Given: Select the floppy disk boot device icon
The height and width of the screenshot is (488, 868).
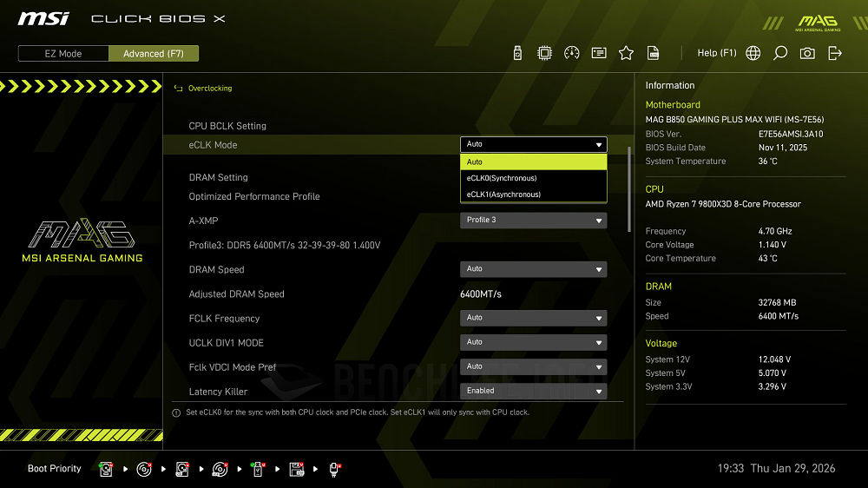Looking at the screenshot, I should coord(297,469).
